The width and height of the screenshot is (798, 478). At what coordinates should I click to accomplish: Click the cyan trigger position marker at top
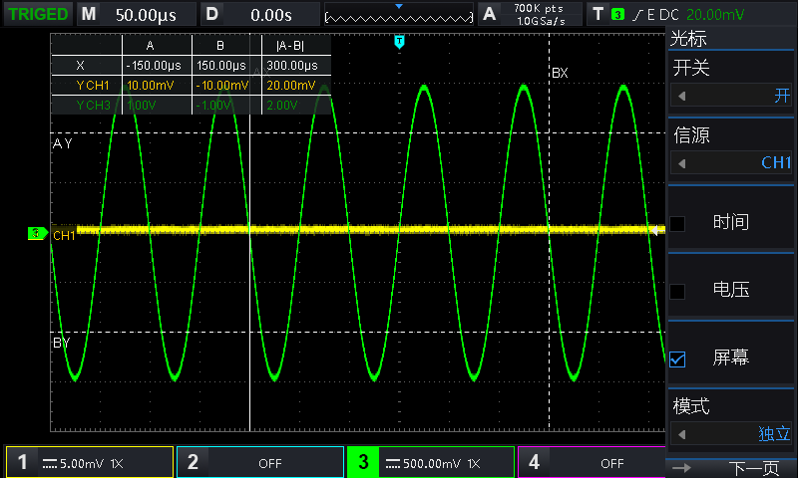[399, 41]
